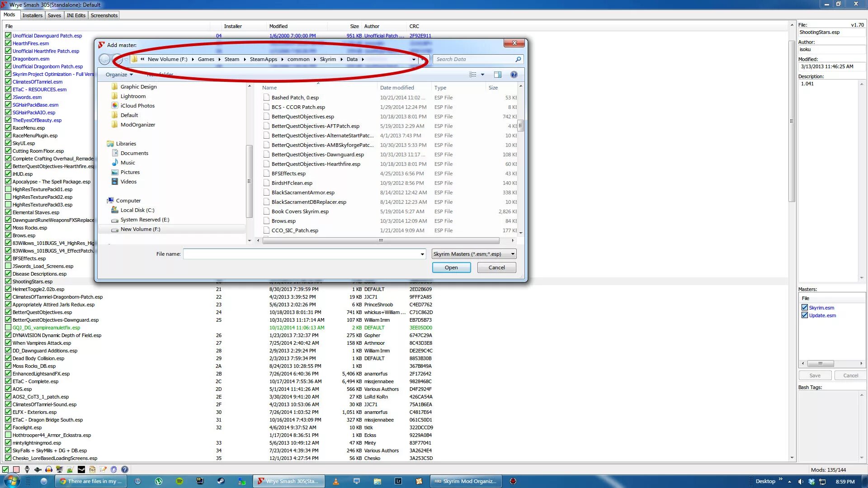This screenshot has height=488, width=868.
Task: Enable the HighResTexturePack02.esp checkbox
Action: pyautogui.click(x=8, y=197)
